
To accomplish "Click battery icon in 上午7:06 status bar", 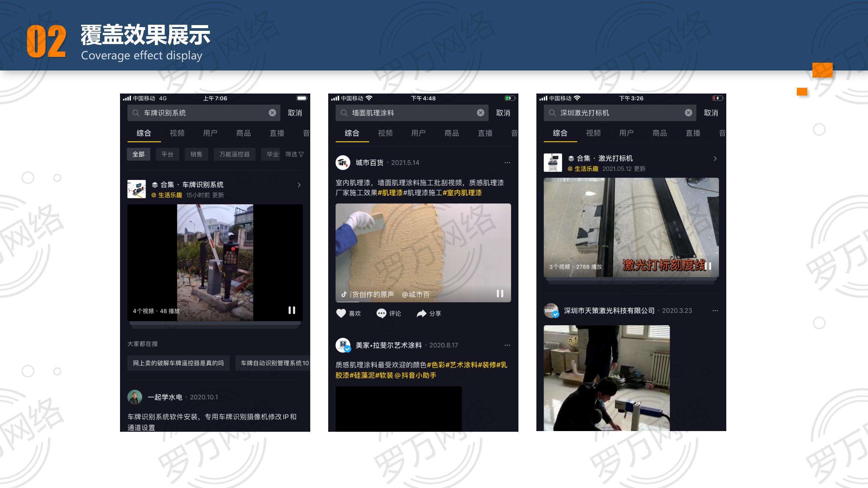I will pos(302,98).
